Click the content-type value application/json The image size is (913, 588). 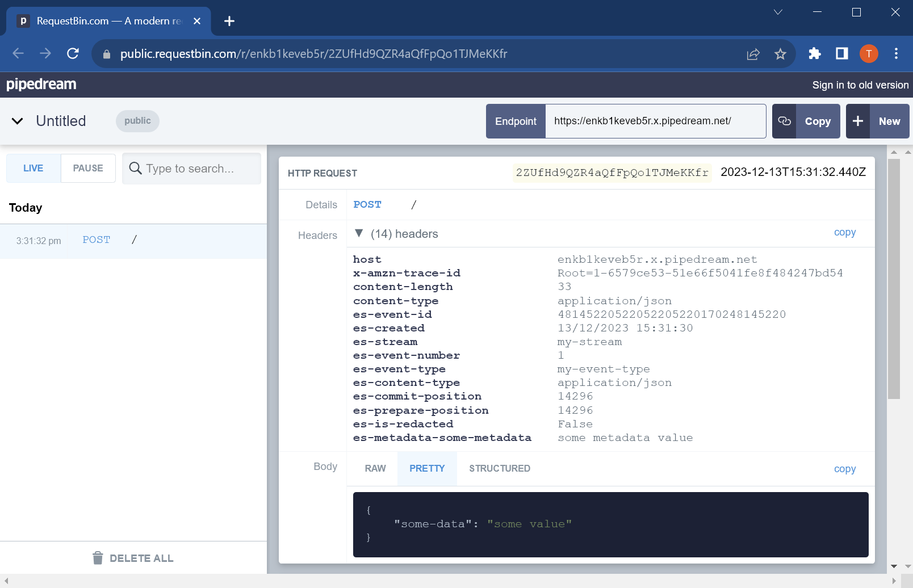tap(614, 301)
